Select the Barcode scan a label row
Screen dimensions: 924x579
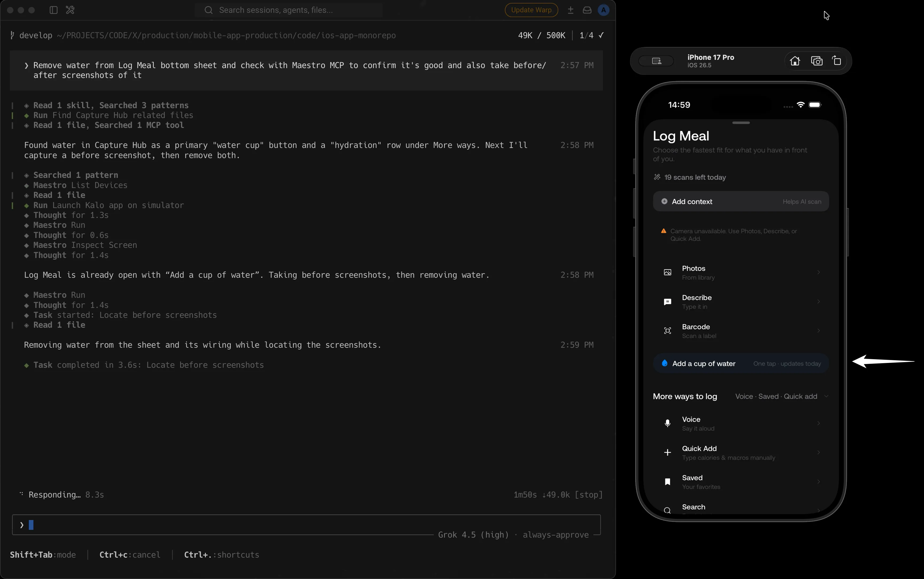(741, 331)
